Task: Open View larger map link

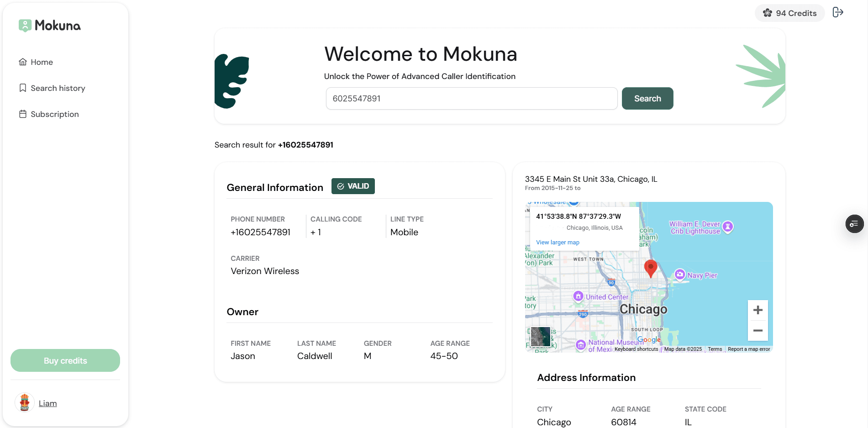Action: (x=557, y=242)
